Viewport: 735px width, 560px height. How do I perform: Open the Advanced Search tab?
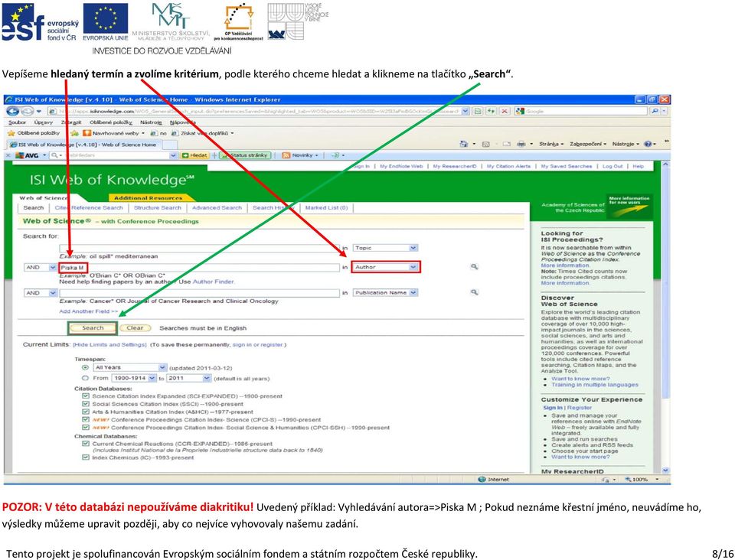(217, 208)
